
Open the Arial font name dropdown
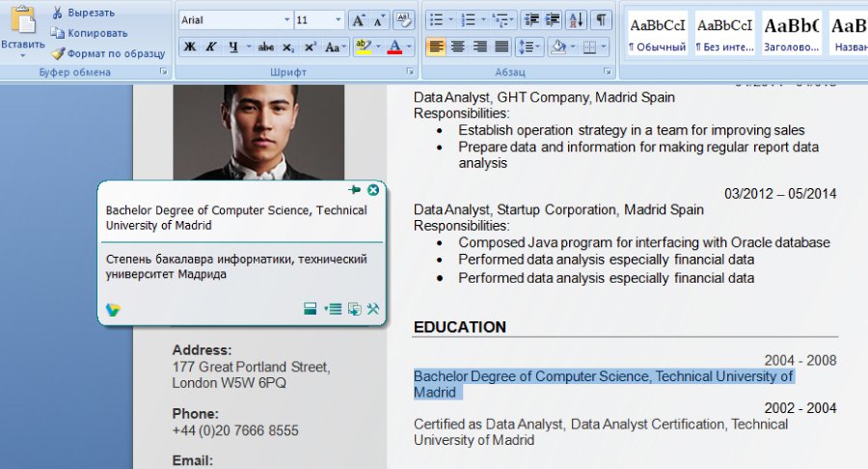click(286, 20)
